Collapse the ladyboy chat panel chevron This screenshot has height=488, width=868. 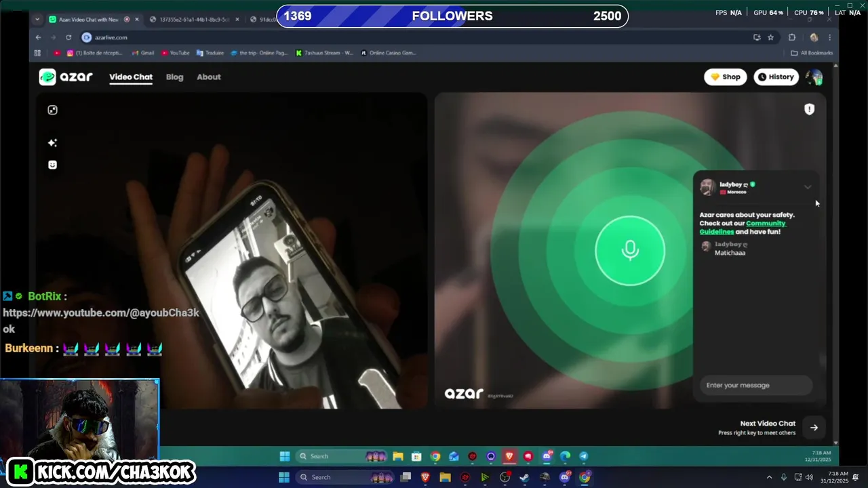pyautogui.click(x=807, y=186)
